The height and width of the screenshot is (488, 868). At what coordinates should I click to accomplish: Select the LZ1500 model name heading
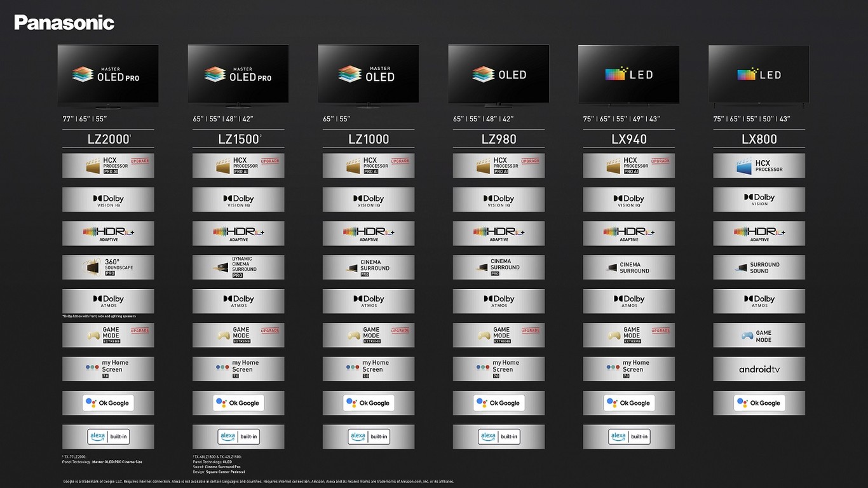coord(238,139)
